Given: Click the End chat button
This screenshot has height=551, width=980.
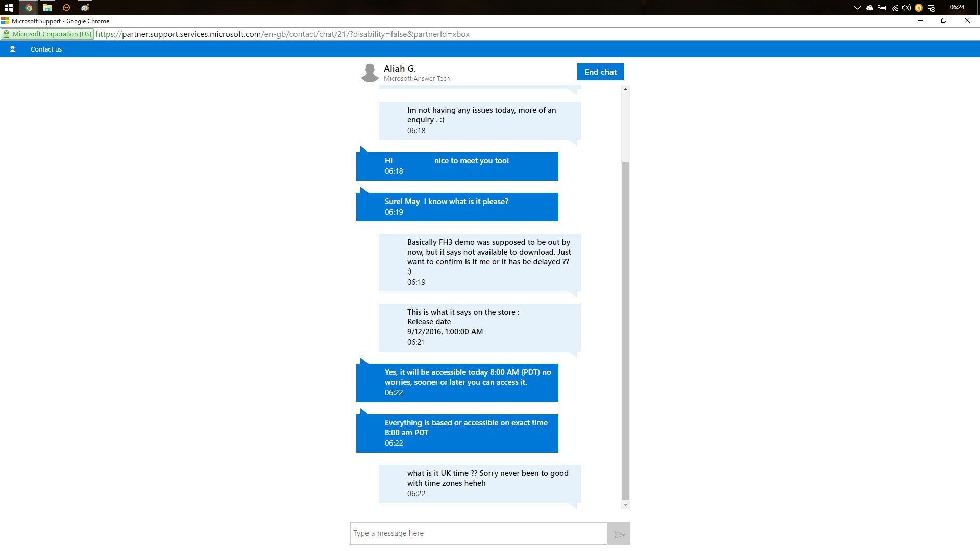Looking at the screenshot, I should pyautogui.click(x=600, y=72).
